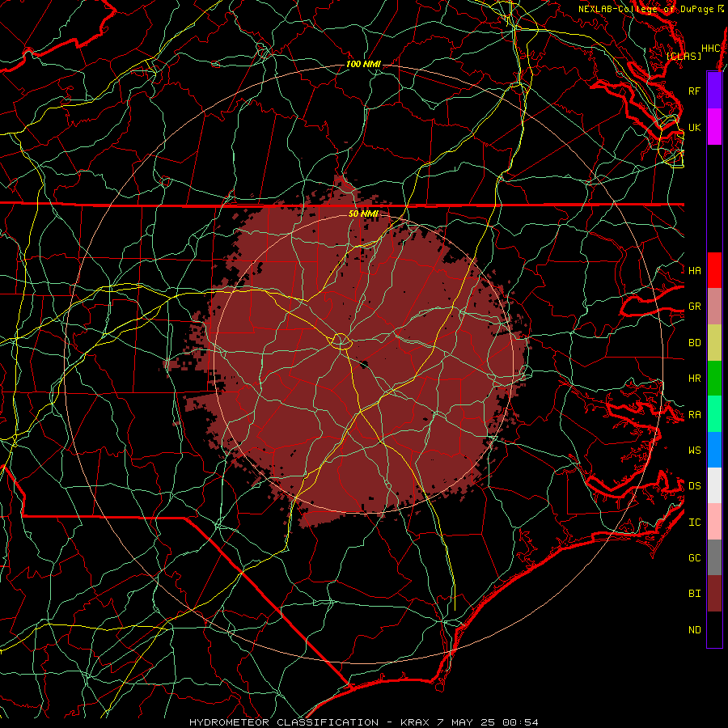Click the GR pinkish legend color swatch
This screenshot has height=728, width=728.
pyautogui.click(x=714, y=306)
